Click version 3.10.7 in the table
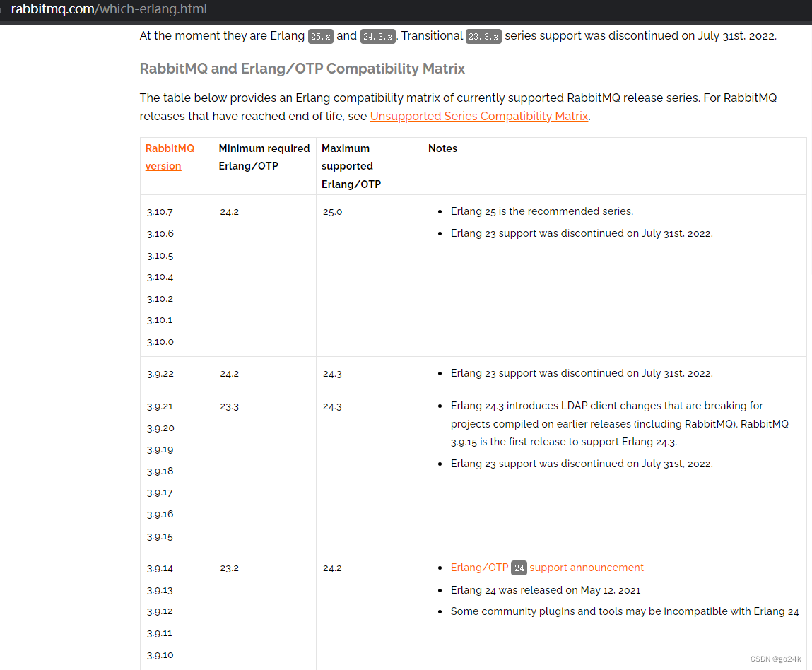This screenshot has width=812, height=670. [160, 212]
